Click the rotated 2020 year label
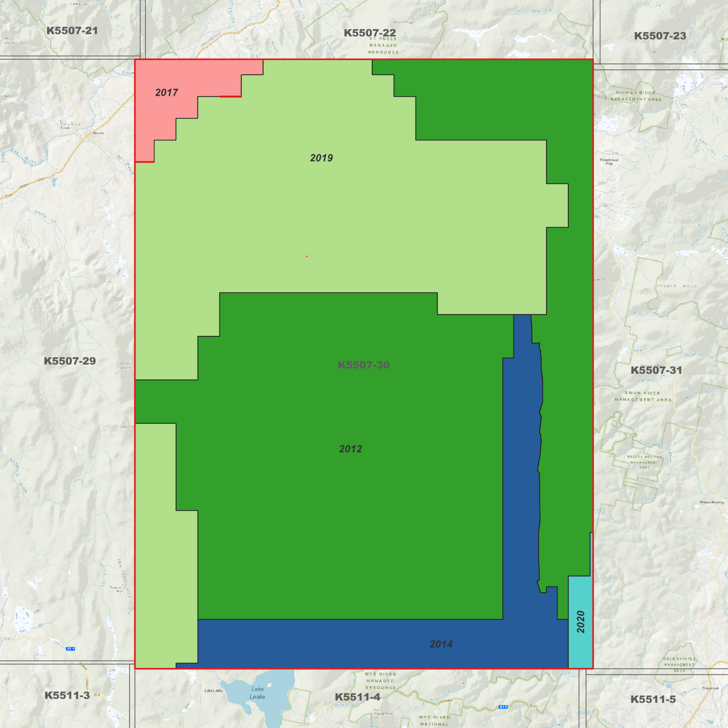This screenshot has width=728, height=728. point(581,622)
